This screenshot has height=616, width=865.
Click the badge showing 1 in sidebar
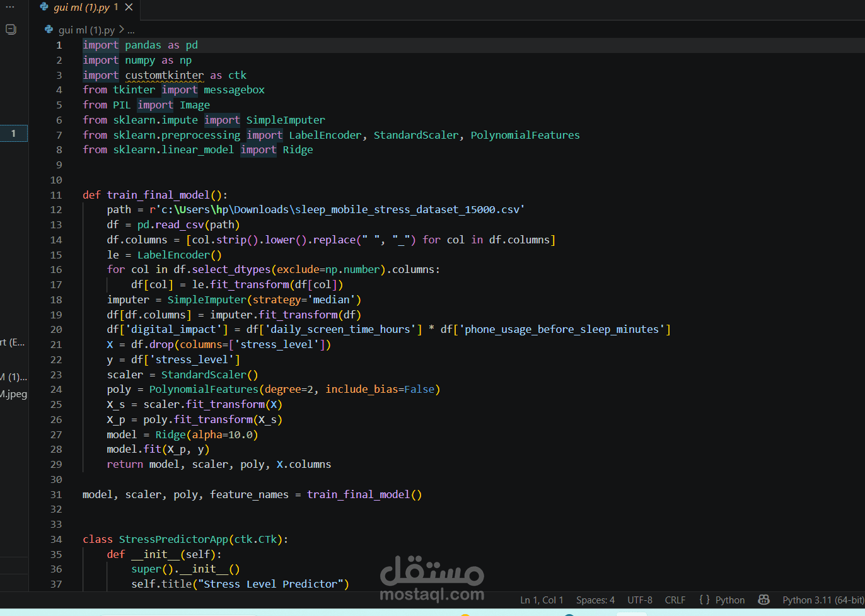pos(13,133)
